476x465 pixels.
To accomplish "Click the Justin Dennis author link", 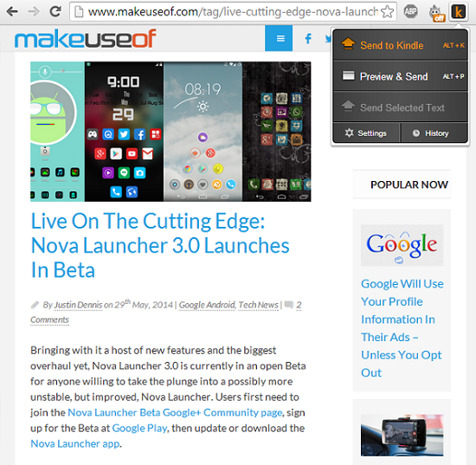I will pyautogui.click(x=78, y=305).
